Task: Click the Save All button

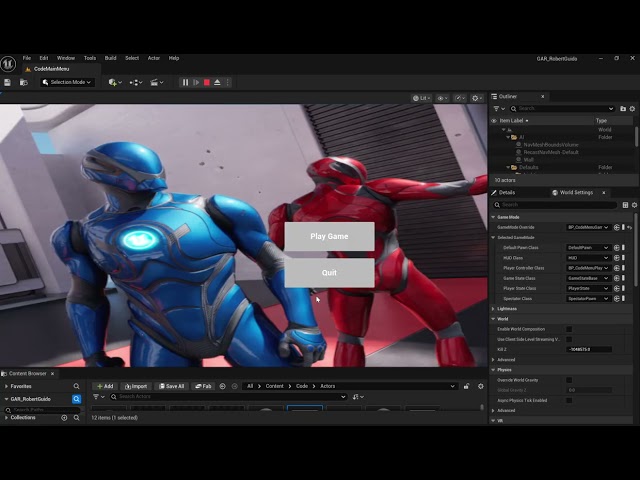Action: (x=171, y=386)
